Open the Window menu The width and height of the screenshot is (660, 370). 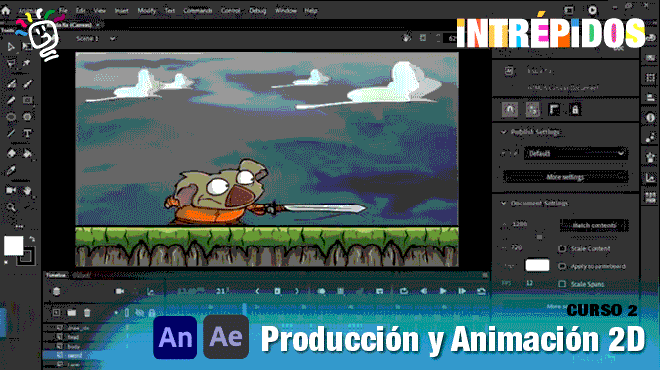click(286, 11)
